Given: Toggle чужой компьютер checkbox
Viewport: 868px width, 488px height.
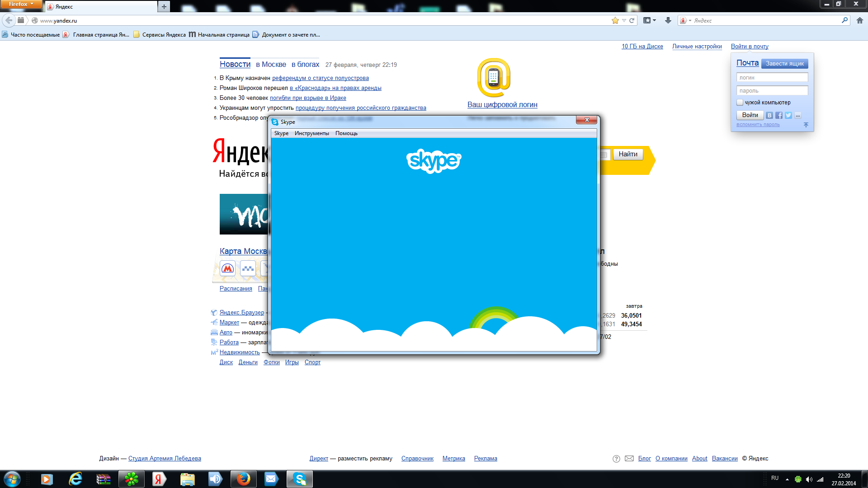Looking at the screenshot, I should coord(740,103).
